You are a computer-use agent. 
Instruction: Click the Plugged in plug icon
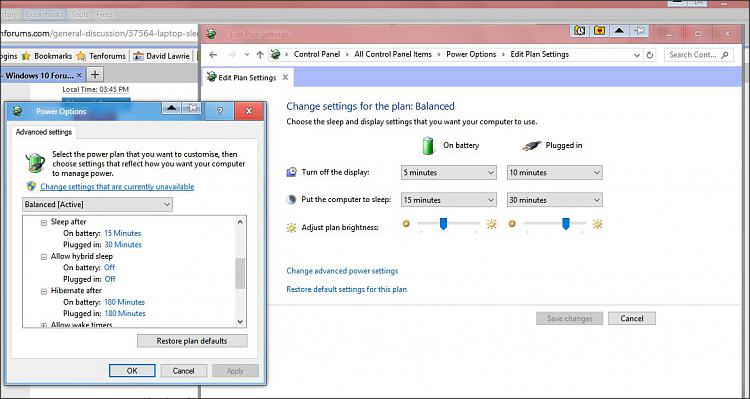point(531,146)
